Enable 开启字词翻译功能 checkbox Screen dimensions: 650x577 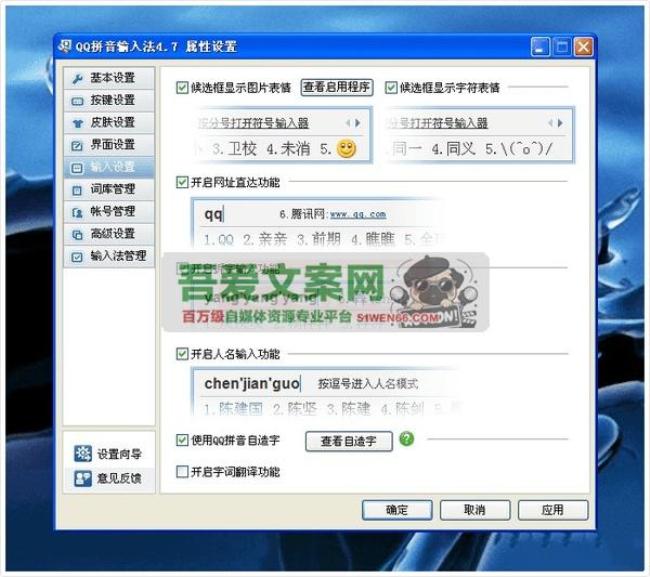tap(182, 471)
